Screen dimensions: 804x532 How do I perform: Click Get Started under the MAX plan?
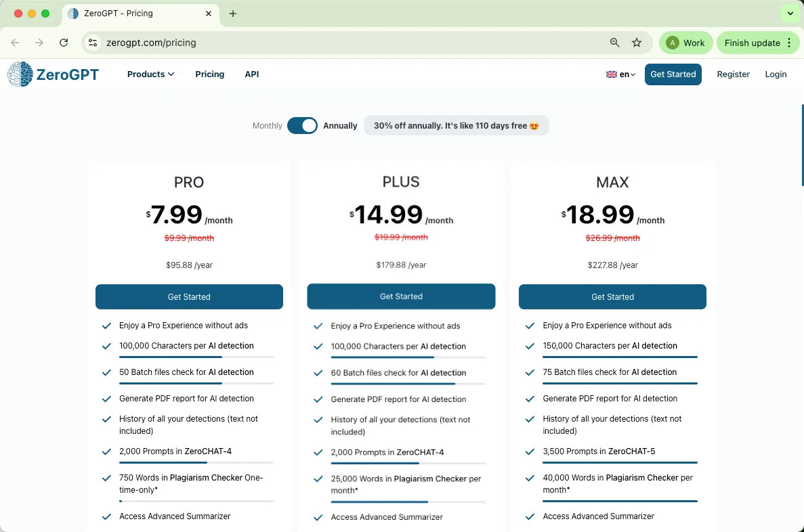[612, 296]
